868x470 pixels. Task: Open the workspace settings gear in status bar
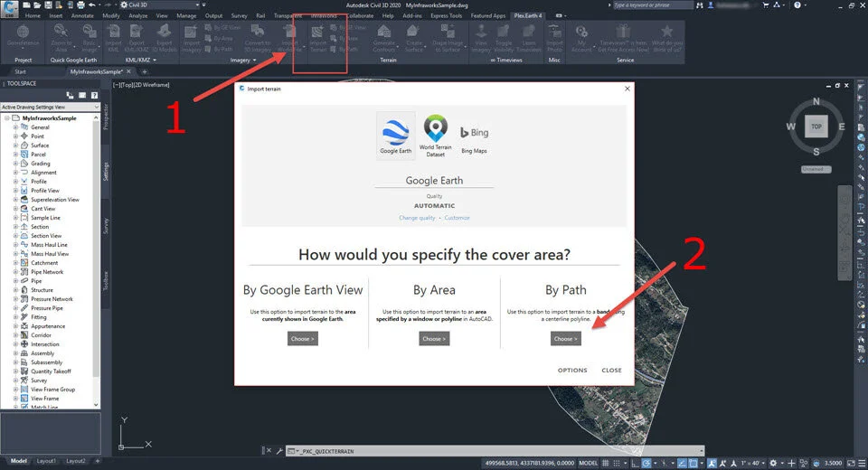[773, 463]
